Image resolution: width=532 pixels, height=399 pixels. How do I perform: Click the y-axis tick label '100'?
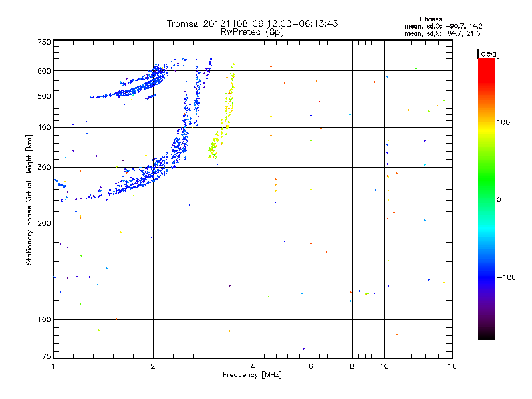[x=44, y=320]
